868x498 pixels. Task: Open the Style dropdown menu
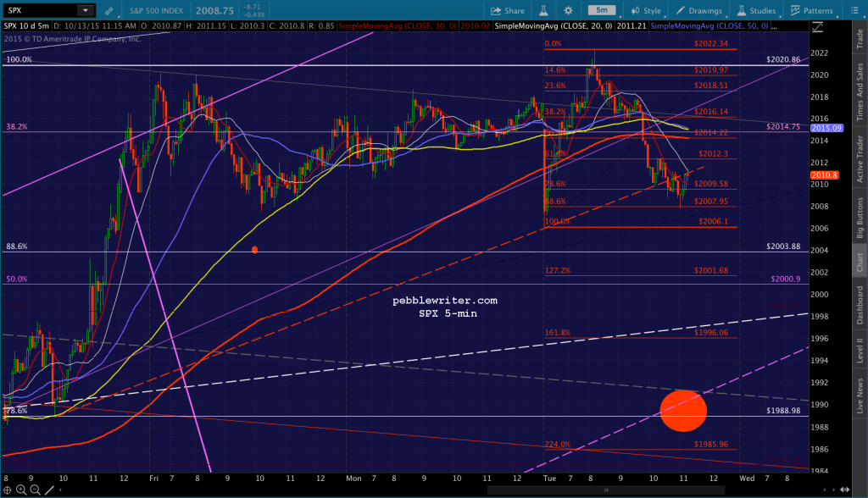[x=646, y=10]
